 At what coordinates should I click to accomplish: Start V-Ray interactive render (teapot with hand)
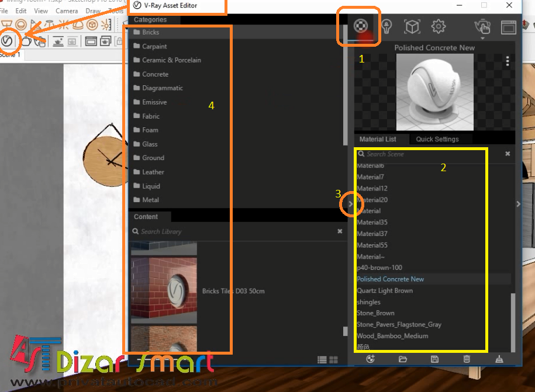[x=40, y=41]
